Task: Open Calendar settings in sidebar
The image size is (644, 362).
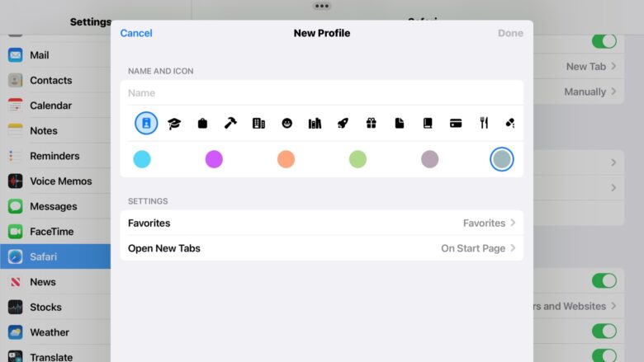Action: point(55,106)
